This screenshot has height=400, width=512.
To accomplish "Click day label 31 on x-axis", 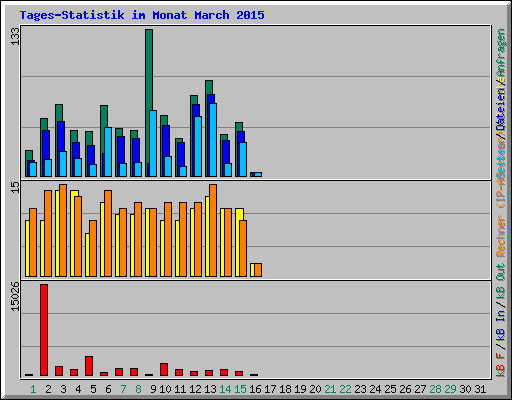I will click(x=480, y=389).
